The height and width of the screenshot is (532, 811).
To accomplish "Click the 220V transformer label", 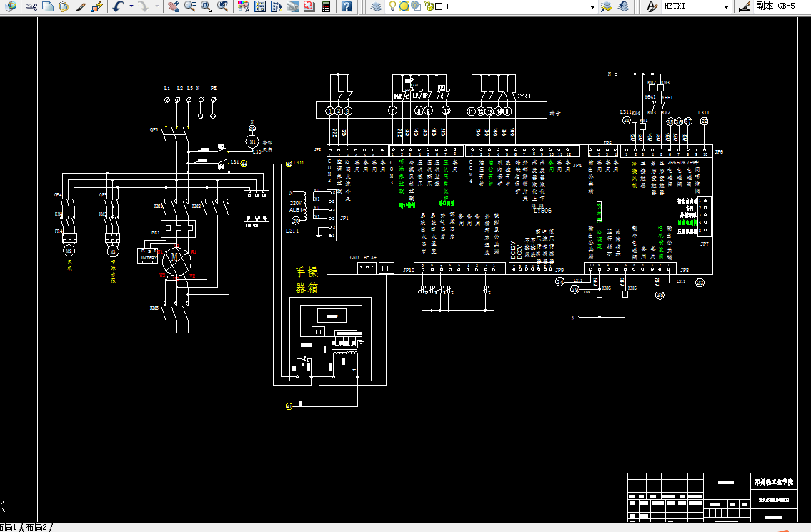I will pos(297,204).
